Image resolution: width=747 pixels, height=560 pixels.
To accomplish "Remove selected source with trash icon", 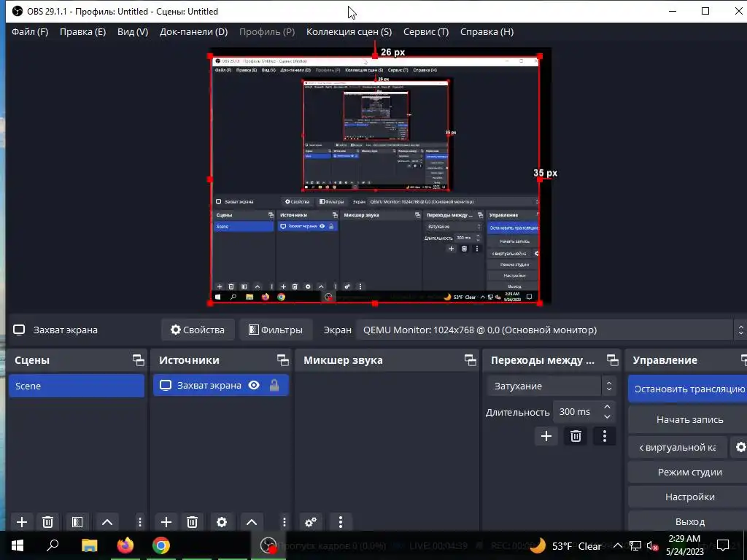I will (x=192, y=522).
